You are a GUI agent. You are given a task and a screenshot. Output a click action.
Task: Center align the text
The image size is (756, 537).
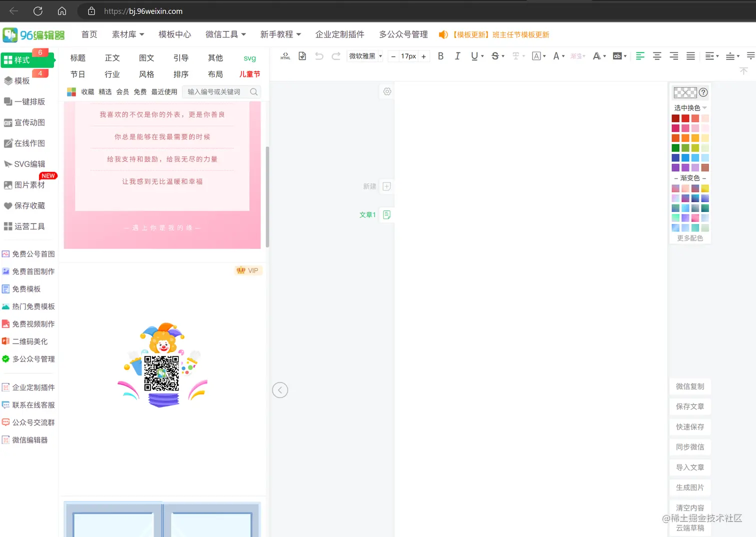point(657,56)
